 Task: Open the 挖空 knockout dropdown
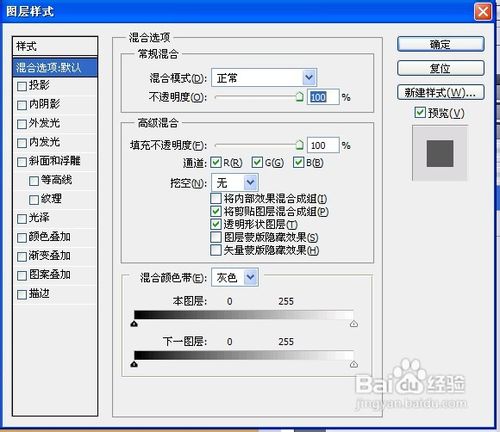click(235, 183)
